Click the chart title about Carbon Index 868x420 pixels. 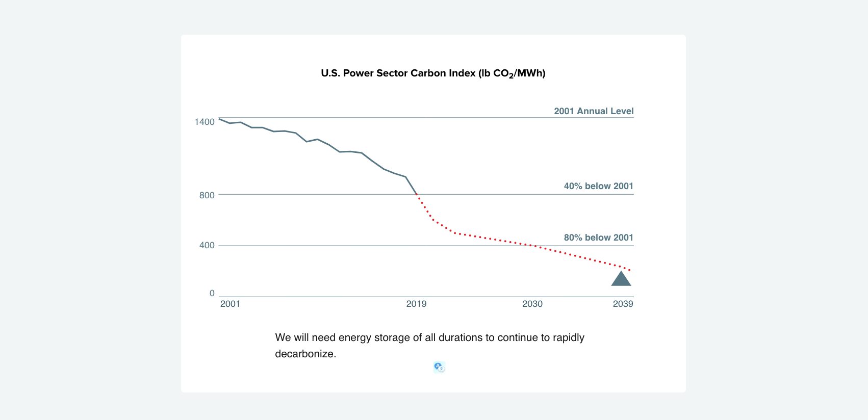pos(433,73)
